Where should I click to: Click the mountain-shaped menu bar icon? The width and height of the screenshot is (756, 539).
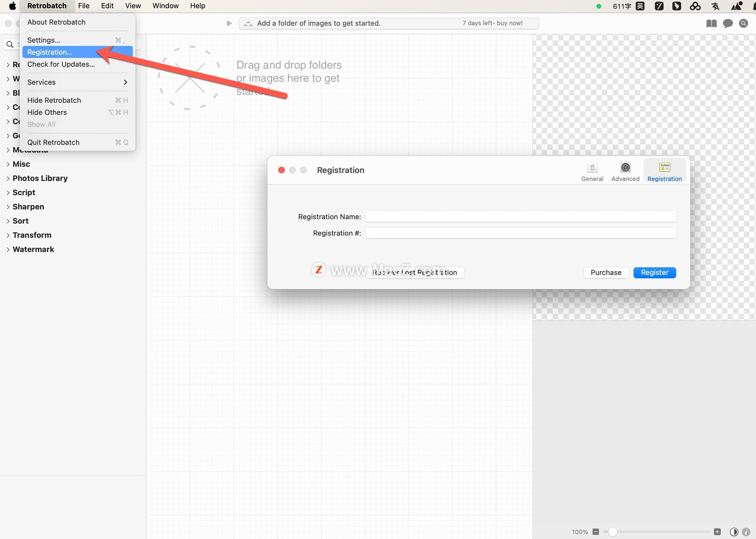[x=737, y=6]
